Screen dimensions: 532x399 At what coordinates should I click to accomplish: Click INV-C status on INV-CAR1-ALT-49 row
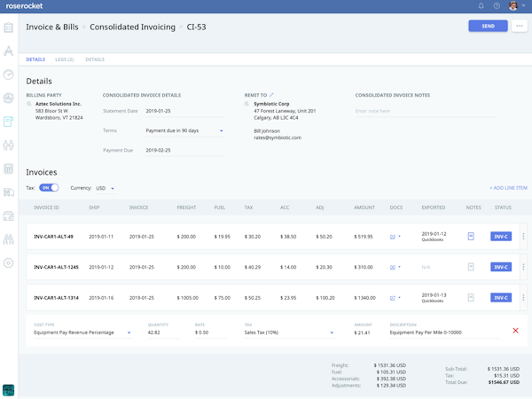(x=501, y=237)
